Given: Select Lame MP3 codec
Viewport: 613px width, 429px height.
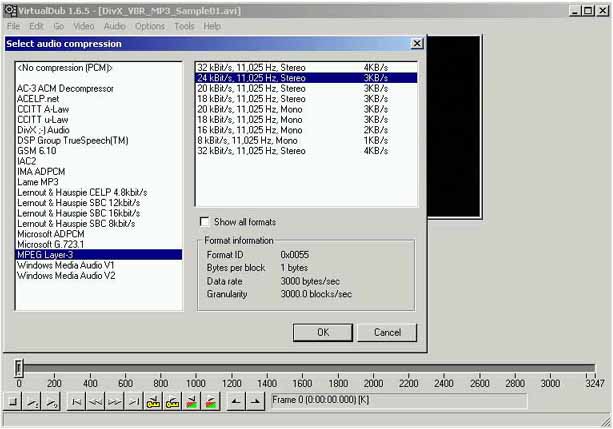Looking at the screenshot, I should [x=99, y=182].
